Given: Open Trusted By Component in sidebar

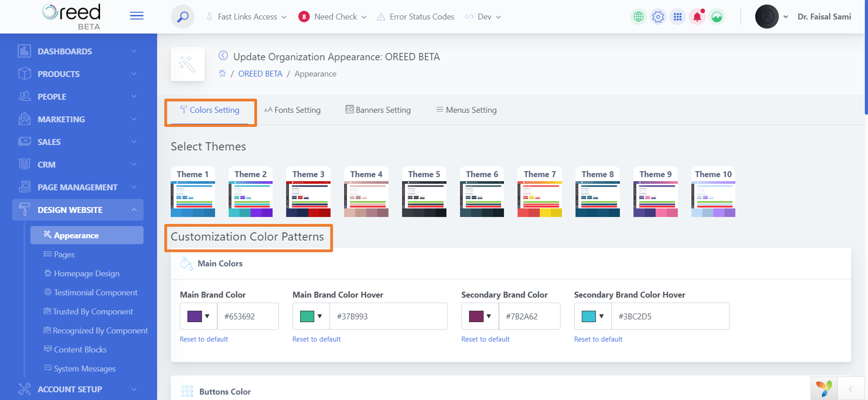Looking at the screenshot, I should (88, 311).
